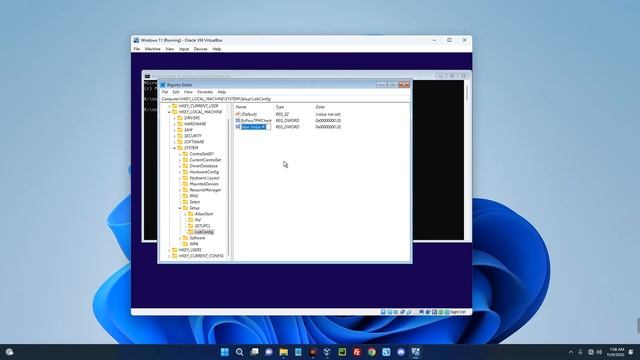
Task: Open the taskbar clock and date
Action: point(616,352)
